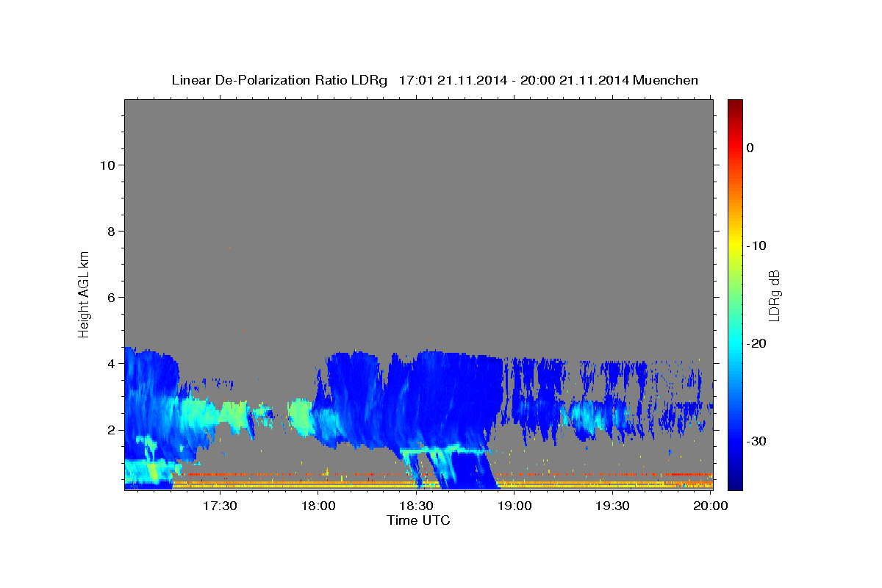Click the height tick label 8
This screenshot has height=588, width=882.
click(110, 232)
